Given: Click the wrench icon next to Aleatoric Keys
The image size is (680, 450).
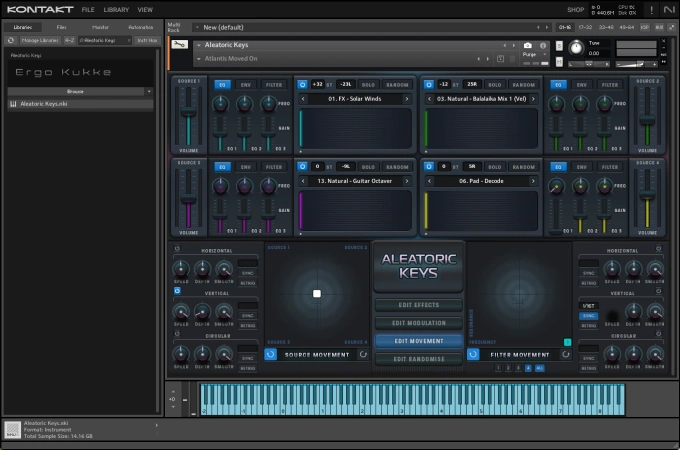Looking at the screenshot, I should pos(178,46).
